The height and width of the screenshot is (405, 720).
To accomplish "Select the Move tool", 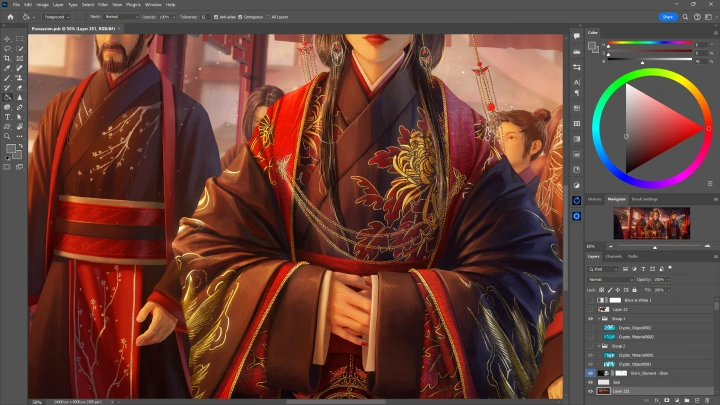I will [7, 39].
